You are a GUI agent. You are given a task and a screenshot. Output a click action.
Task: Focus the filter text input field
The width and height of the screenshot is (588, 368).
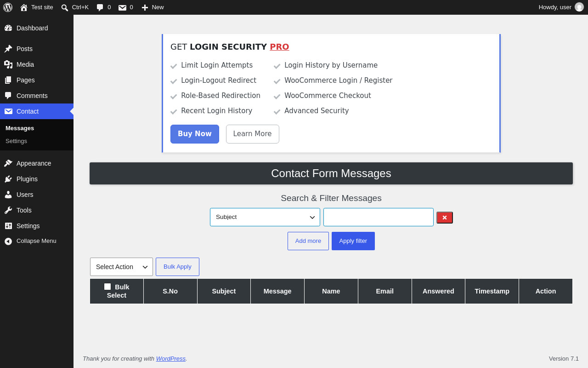379,217
